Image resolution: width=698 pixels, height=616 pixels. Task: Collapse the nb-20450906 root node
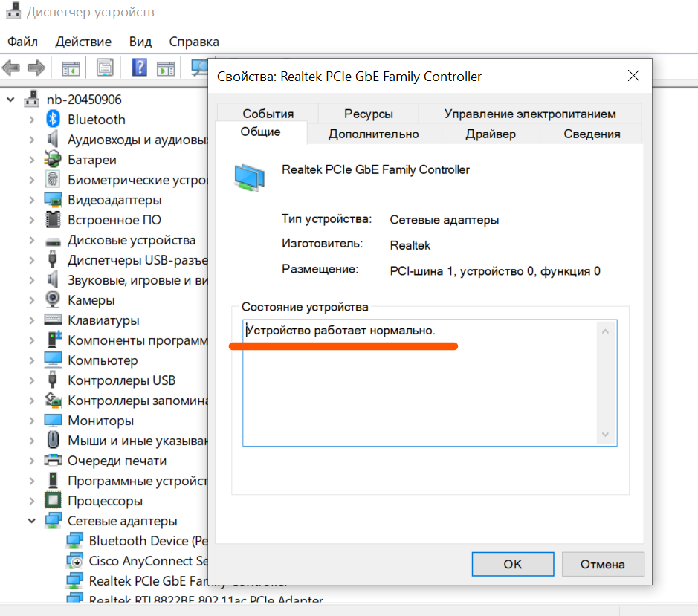click(10, 100)
